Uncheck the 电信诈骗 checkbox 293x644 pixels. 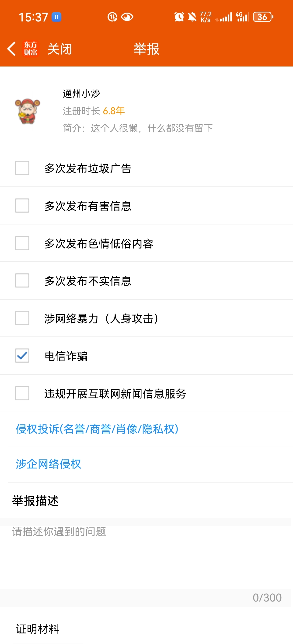(x=22, y=356)
